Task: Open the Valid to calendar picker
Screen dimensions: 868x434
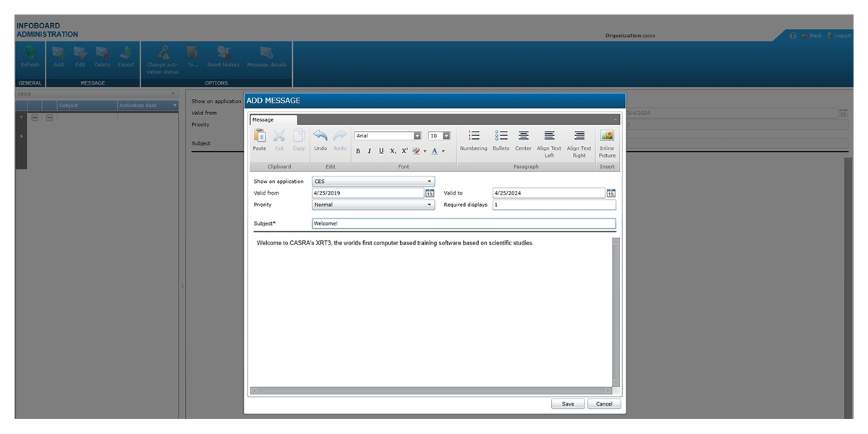Action: (x=610, y=193)
